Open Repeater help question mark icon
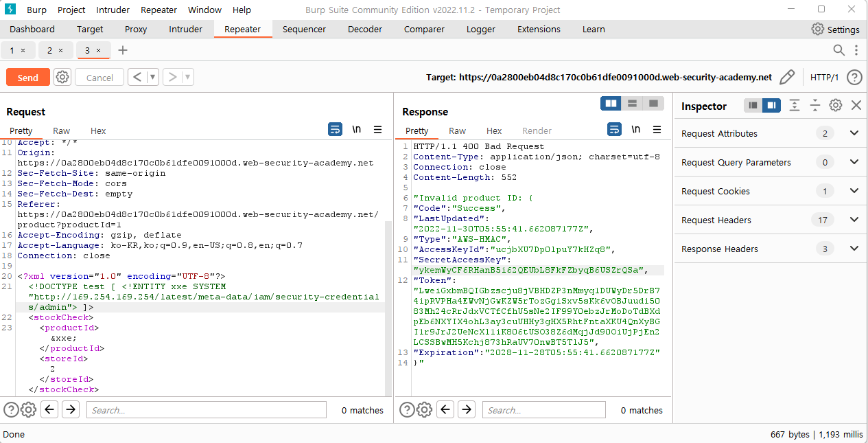Screen dimensions: 868x443 point(854,77)
